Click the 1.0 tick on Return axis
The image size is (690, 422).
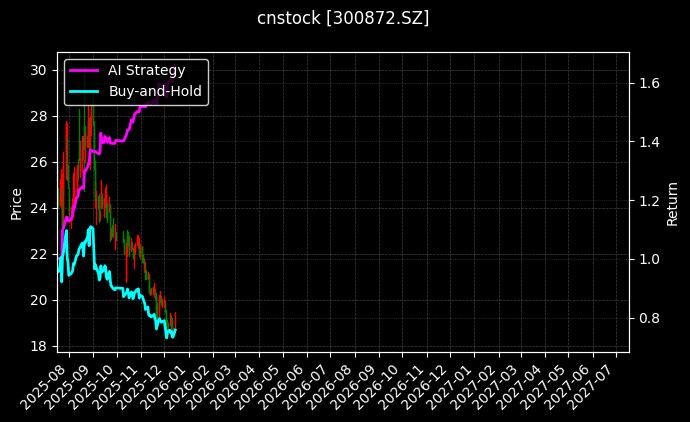(x=648, y=259)
